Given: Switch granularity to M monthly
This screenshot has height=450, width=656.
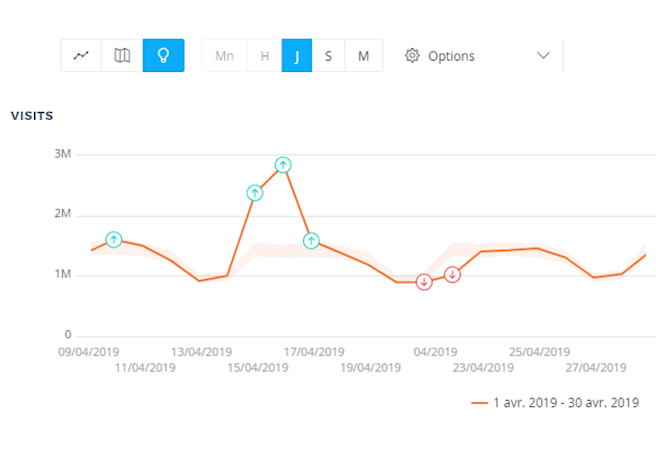Looking at the screenshot, I should pos(363,56).
